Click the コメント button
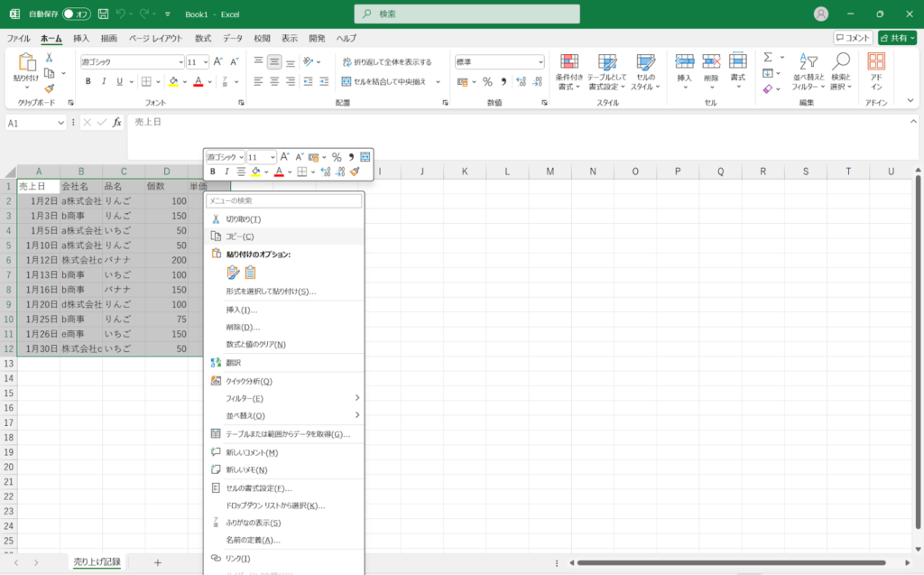This screenshot has width=924, height=575. [x=853, y=38]
